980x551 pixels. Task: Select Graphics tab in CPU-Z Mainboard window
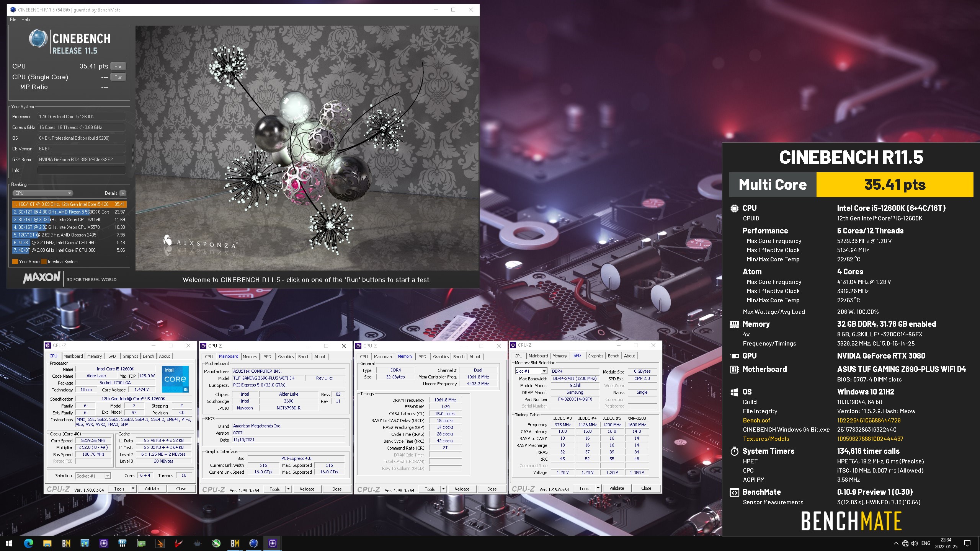[286, 357]
